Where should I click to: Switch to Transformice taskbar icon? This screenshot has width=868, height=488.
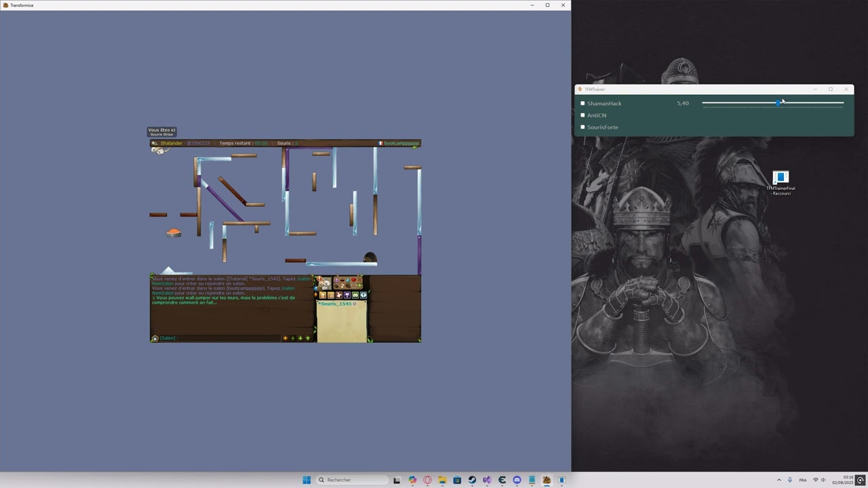547,480
